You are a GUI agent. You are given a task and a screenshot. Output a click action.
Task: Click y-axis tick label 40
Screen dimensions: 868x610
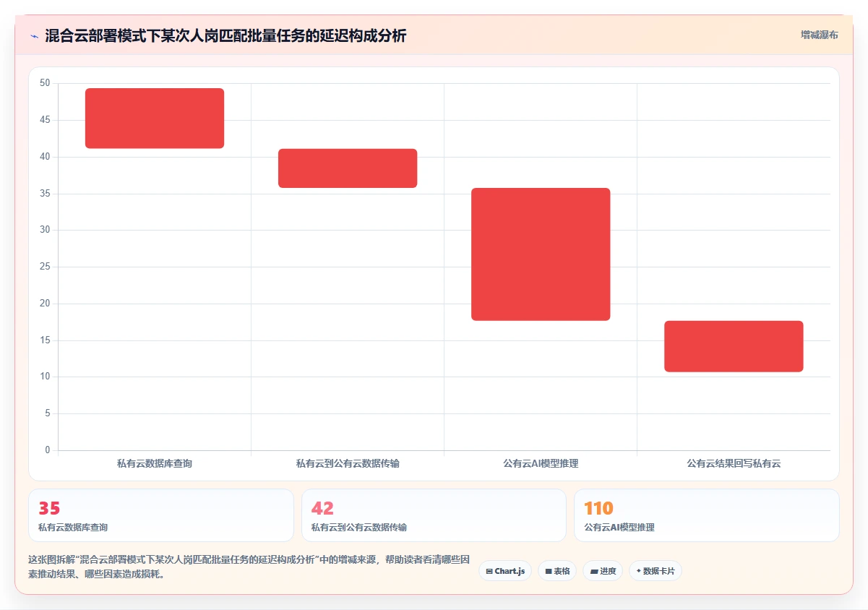click(45, 157)
